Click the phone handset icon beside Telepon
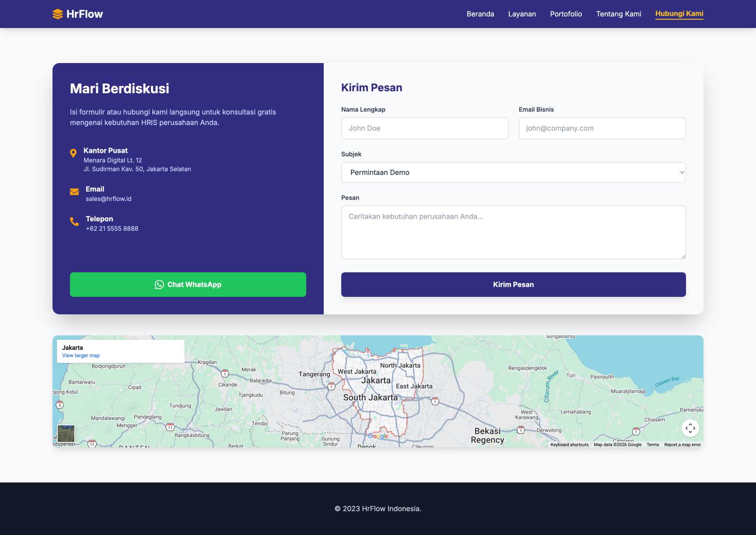 [74, 222]
